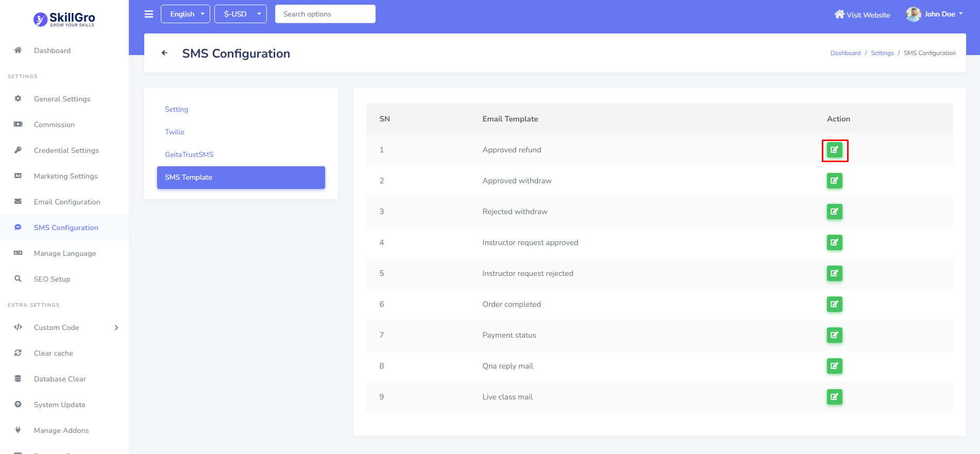Go back using the left arrow icon

pos(164,53)
